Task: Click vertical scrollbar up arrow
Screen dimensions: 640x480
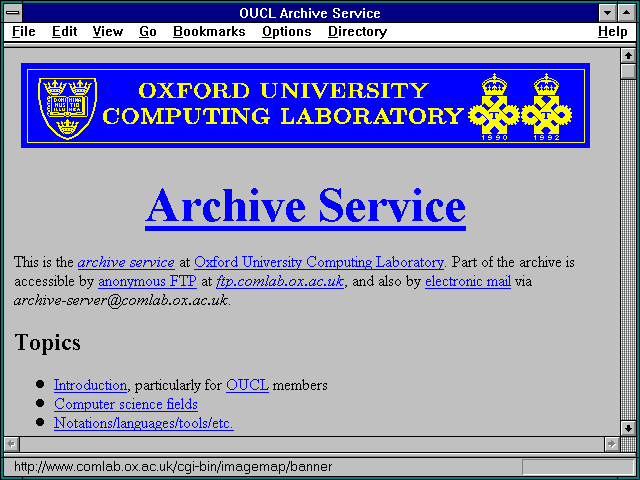Action: pyautogui.click(x=628, y=56)
